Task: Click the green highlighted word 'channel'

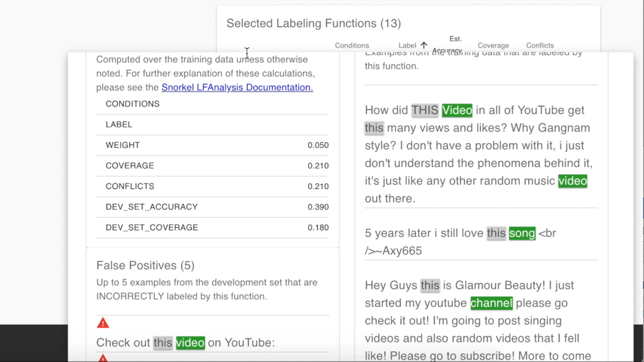Action: (x=492, y=303)
